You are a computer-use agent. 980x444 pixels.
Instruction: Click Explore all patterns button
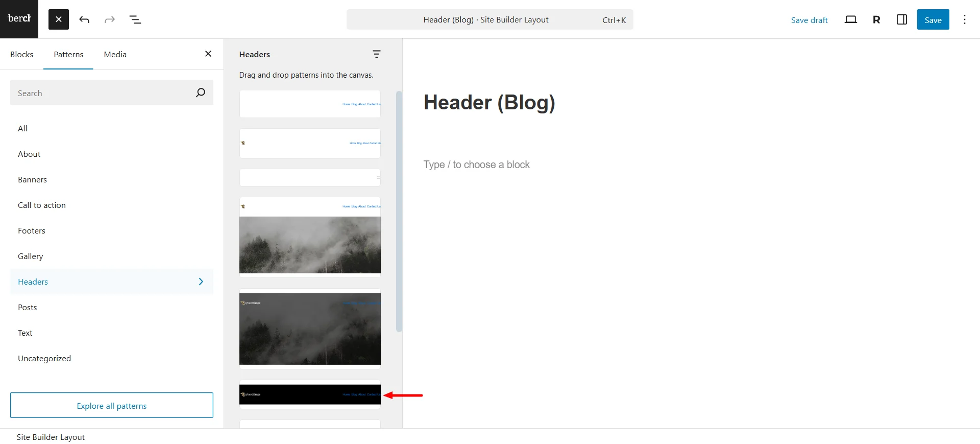[112, 405]
